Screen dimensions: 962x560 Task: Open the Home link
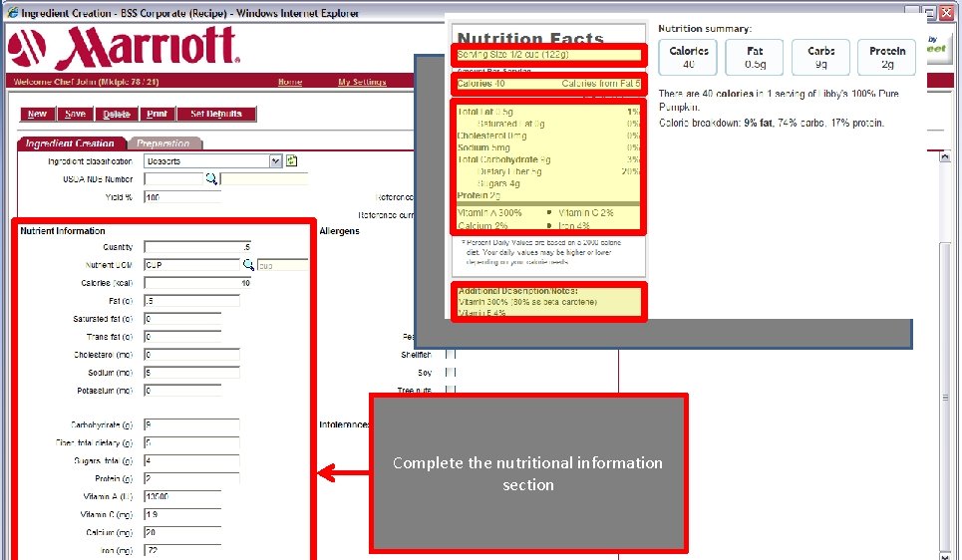pyautogui.click(x=289, y=82)
